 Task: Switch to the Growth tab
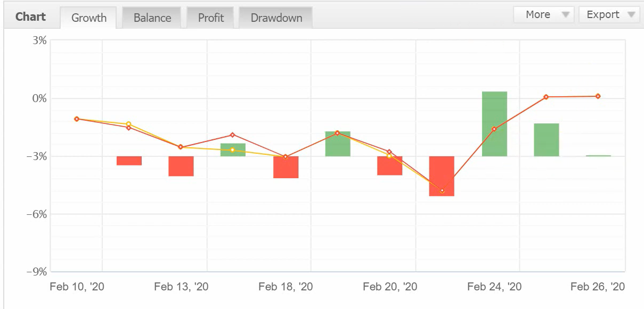89,18
